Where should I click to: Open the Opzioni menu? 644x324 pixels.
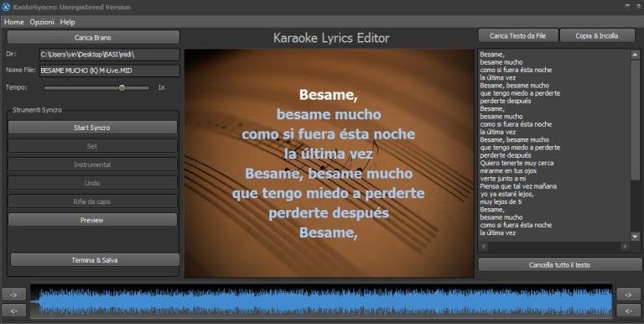point(42,22)
